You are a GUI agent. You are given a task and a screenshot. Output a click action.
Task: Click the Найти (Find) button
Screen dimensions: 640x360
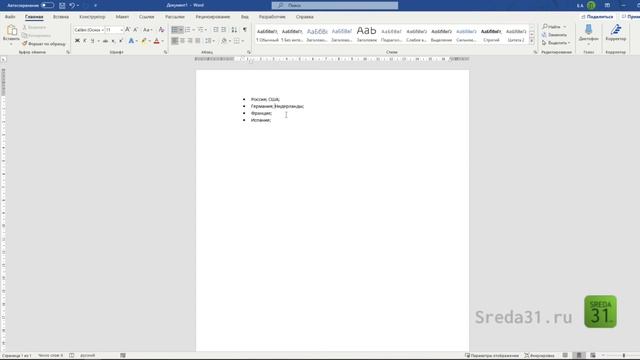pyautogui.click(x=551, y=27)
